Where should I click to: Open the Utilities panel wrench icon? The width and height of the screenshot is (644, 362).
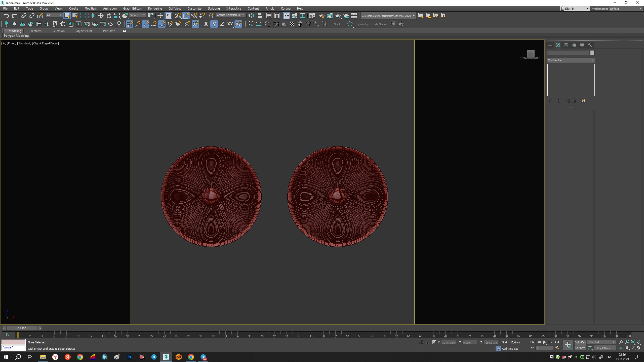pyautogui.click(x=590, y=45)
